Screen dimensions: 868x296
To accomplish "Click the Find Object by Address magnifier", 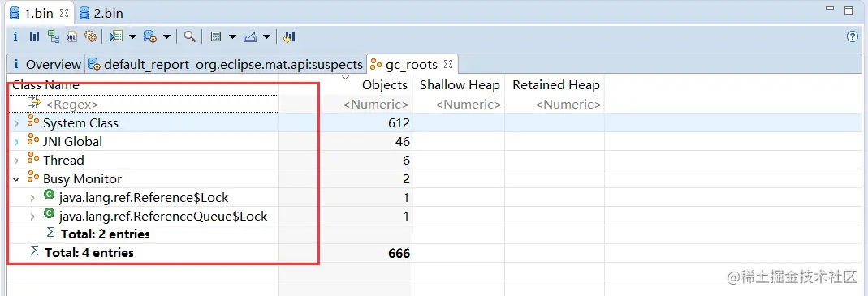I will pyautogui.click(x=190, y=36).
